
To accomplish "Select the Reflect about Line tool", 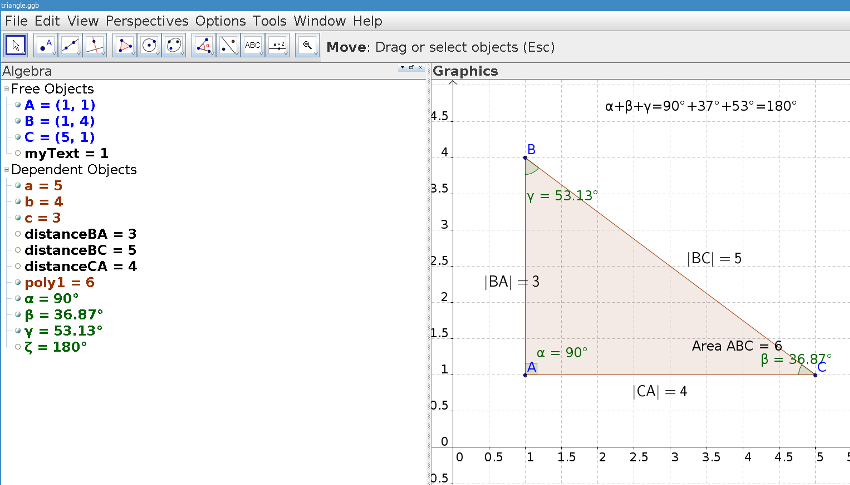I will coord(229,46).
